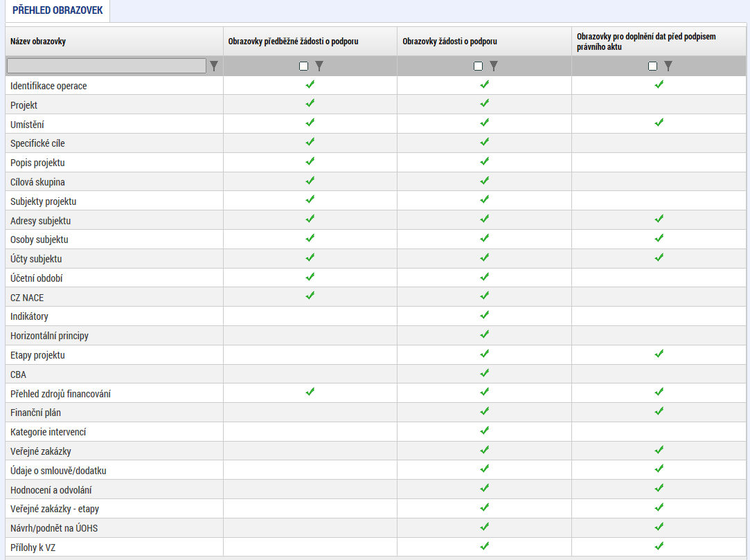Click the doplnění dat checkmark for Finanční plán
Image resolution: width=750 pixels, height=560 pixels.
pyautogui.click(x=659, y=411)
